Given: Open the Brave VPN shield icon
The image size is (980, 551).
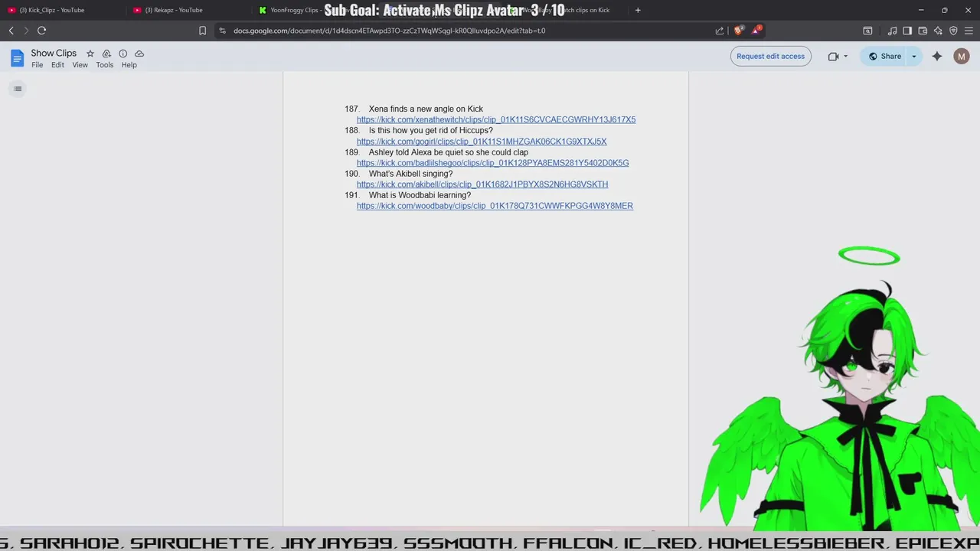Looking at the screenshot, I should (x=953, y=31).
